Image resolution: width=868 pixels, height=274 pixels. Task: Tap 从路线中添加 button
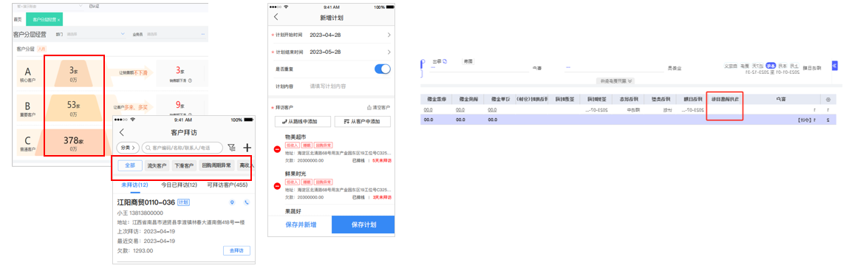tap(303, 121)
